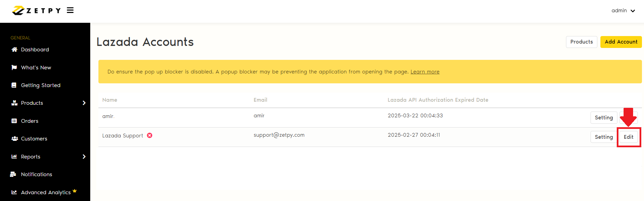The width and height of the screenshot is (644, 201).
Task: Click the 2025-03-22 00:04:33 expiry date
Action: [x=415, y=116]
